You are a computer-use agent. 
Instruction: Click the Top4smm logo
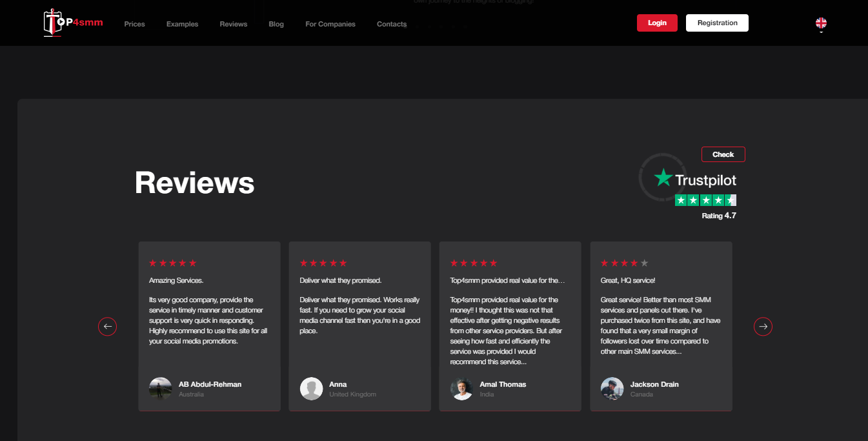coord(73,23)
